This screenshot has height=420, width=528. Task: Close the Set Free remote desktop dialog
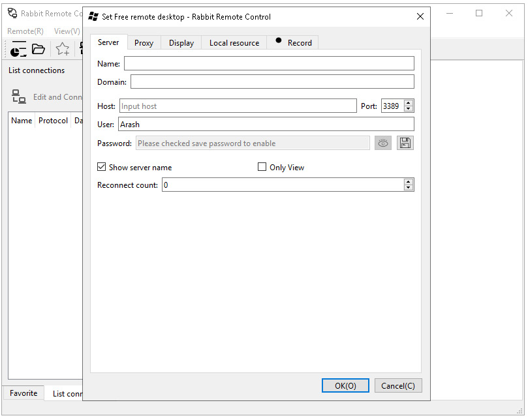tap(420, 16)
